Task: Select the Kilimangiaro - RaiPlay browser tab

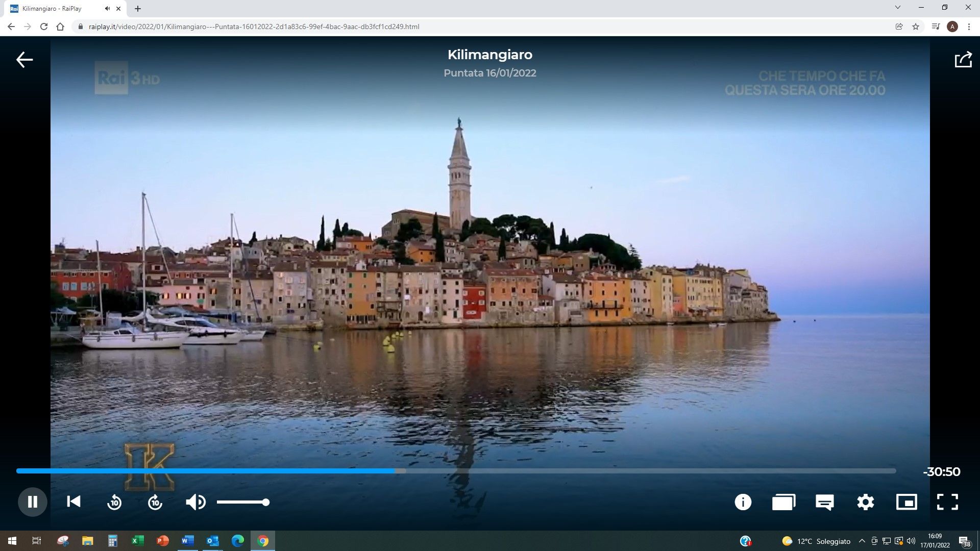Action: (x=56, y=9)
